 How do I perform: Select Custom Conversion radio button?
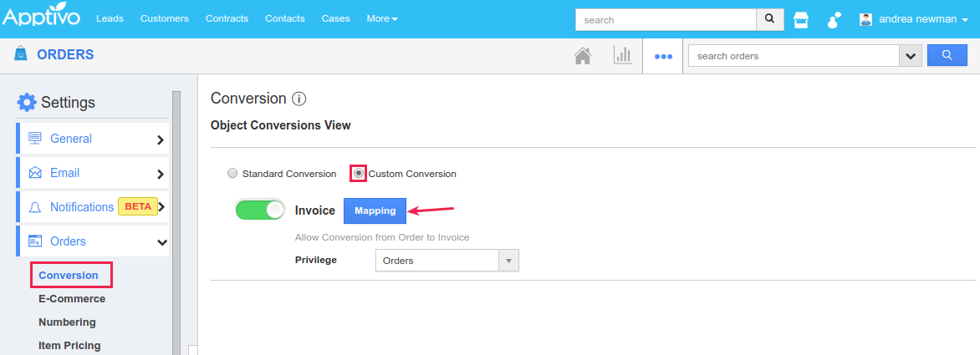tap(358, 174)
